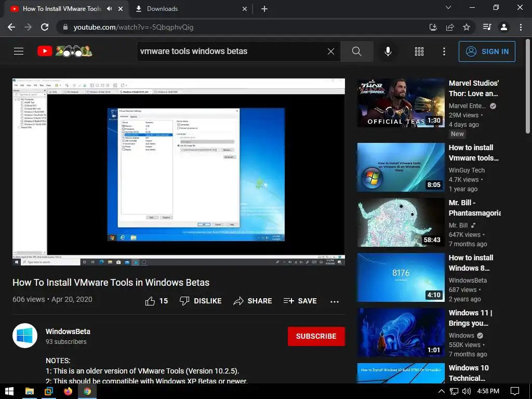Clear the search box text

click(331, 51)
